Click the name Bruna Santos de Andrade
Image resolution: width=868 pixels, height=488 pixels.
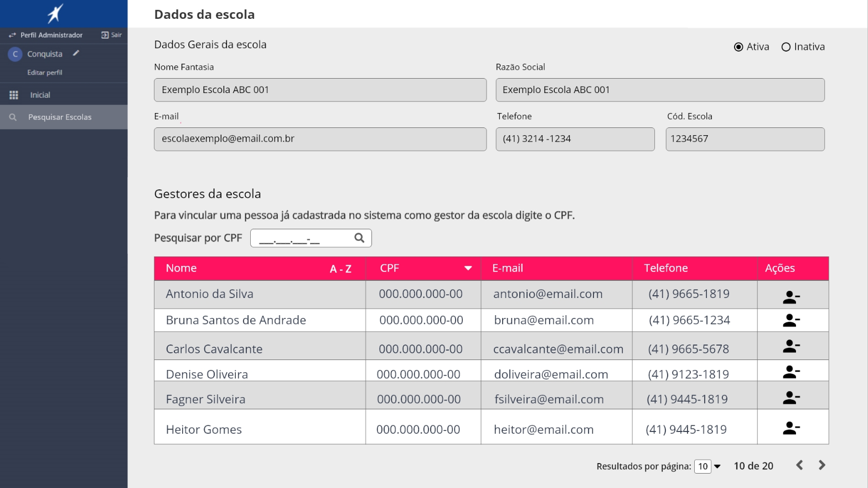click(236, 320)
